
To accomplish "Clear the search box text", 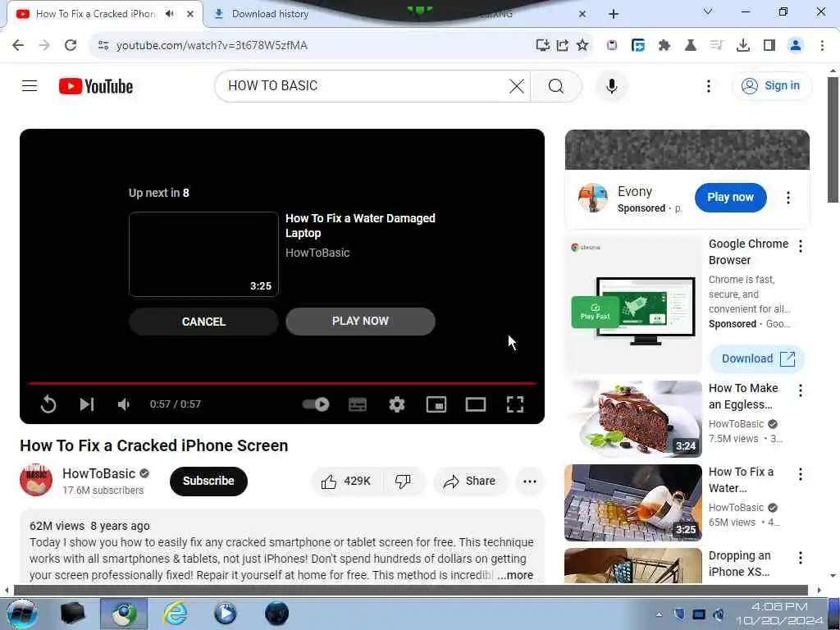I will [517, 85].
